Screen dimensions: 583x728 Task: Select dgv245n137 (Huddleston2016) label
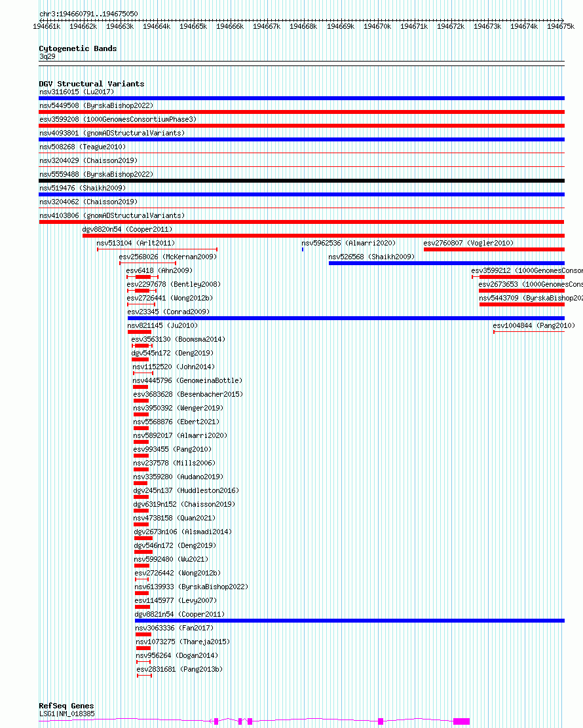(x=186, y=491)
